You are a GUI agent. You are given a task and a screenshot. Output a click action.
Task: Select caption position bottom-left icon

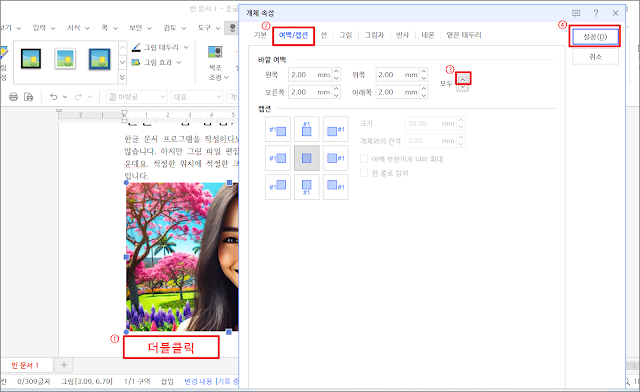tap(278, 187)
